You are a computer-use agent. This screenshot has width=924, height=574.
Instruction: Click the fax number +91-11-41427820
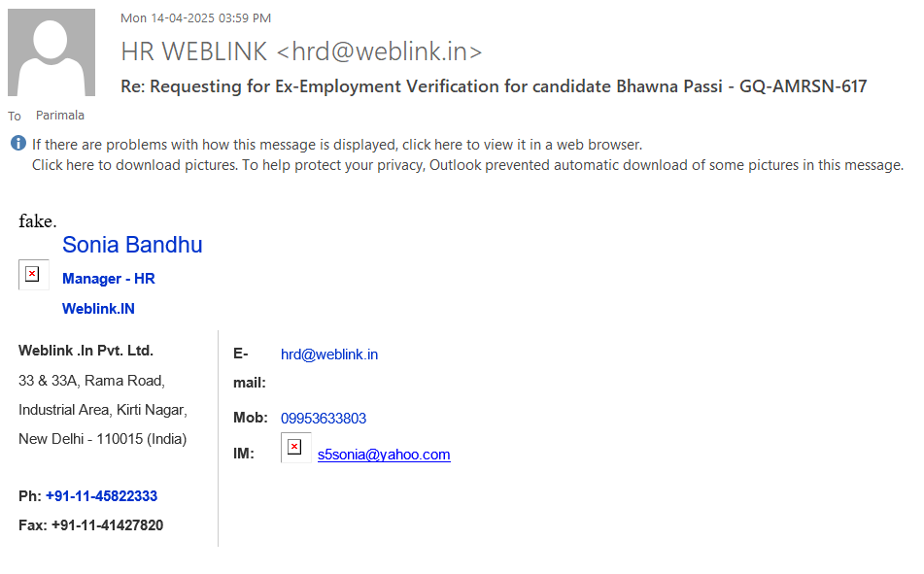coord(107,525)
